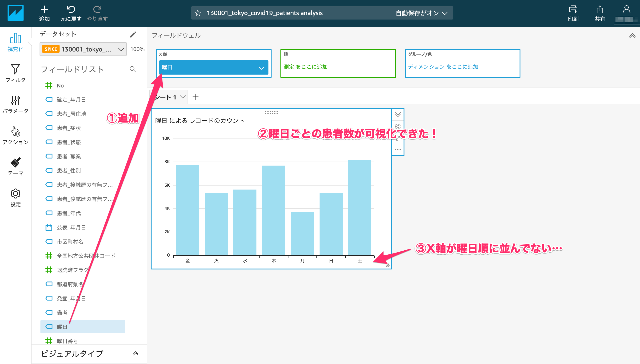Add a new sheet with plus
This screenshot has width=640, height=364.
(196, 97)
